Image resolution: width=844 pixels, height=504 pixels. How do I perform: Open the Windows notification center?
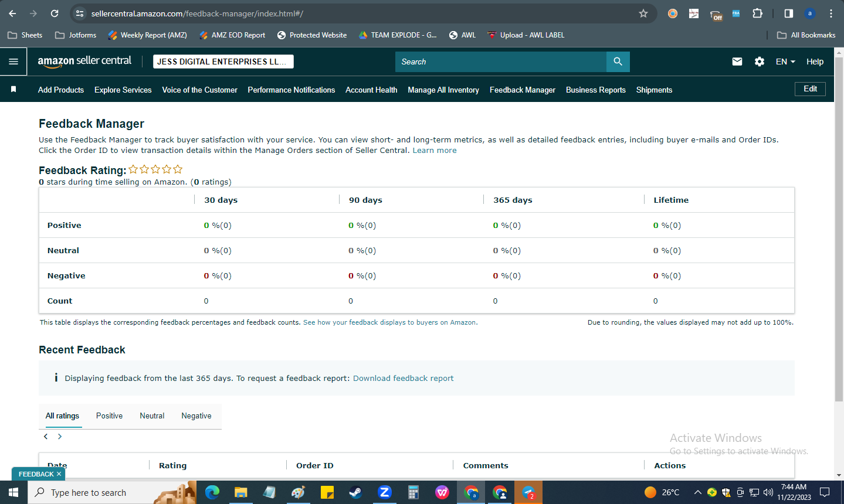point(825,492)
